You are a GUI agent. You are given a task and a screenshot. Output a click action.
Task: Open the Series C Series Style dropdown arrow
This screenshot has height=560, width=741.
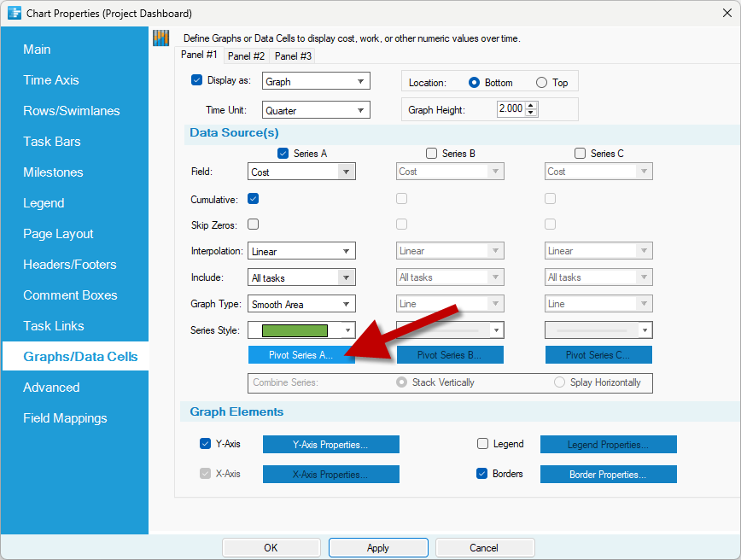[x=645, y=330]
